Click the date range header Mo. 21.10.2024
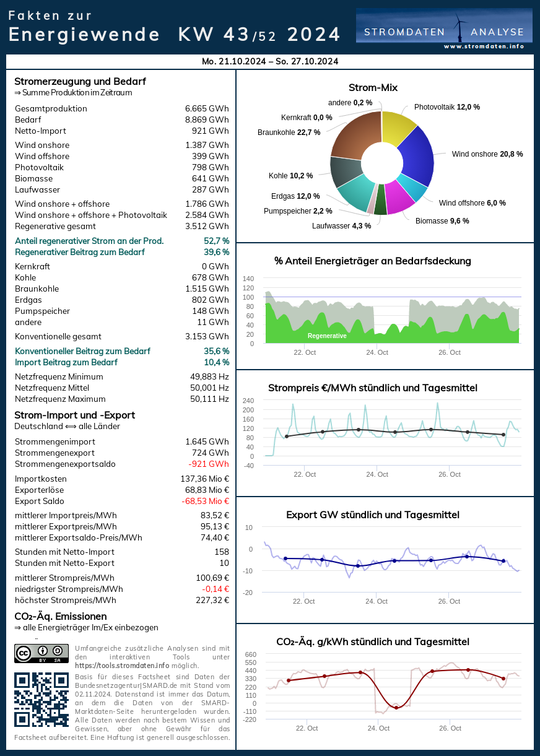Image resolution: width=540 pixels, height=756 pixels. tap(270, 61)
